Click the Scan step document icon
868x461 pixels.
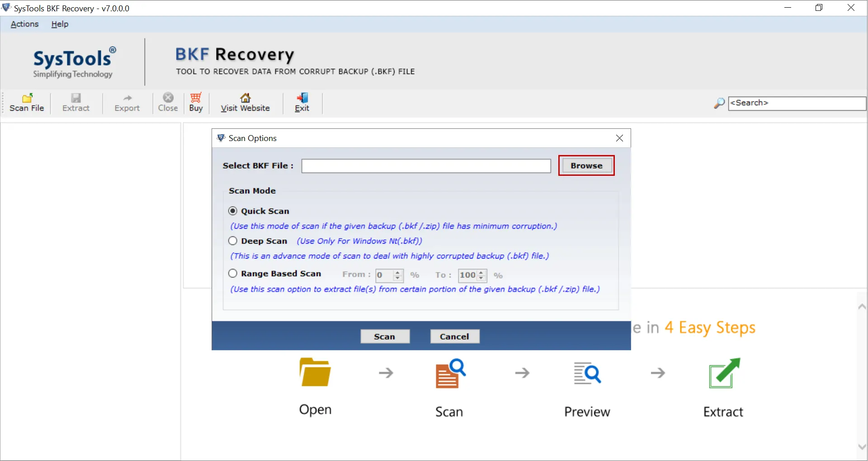(x=450, y=373)
